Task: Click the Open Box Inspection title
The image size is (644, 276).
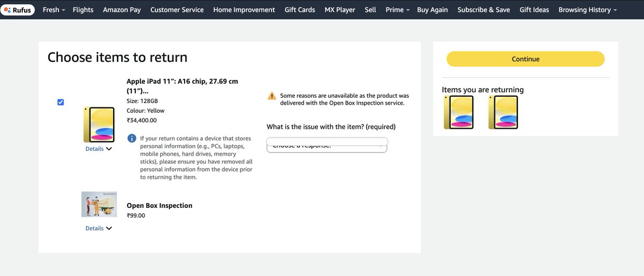Action: click(159, 206)
